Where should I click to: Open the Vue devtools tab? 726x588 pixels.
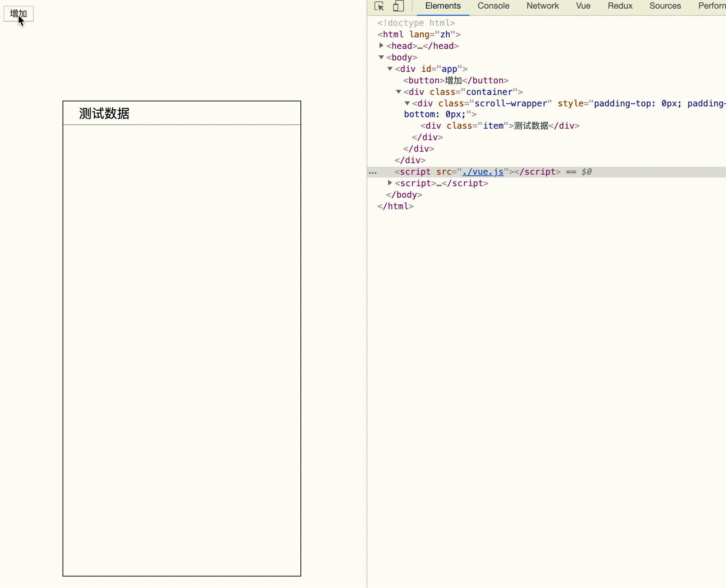583,6
